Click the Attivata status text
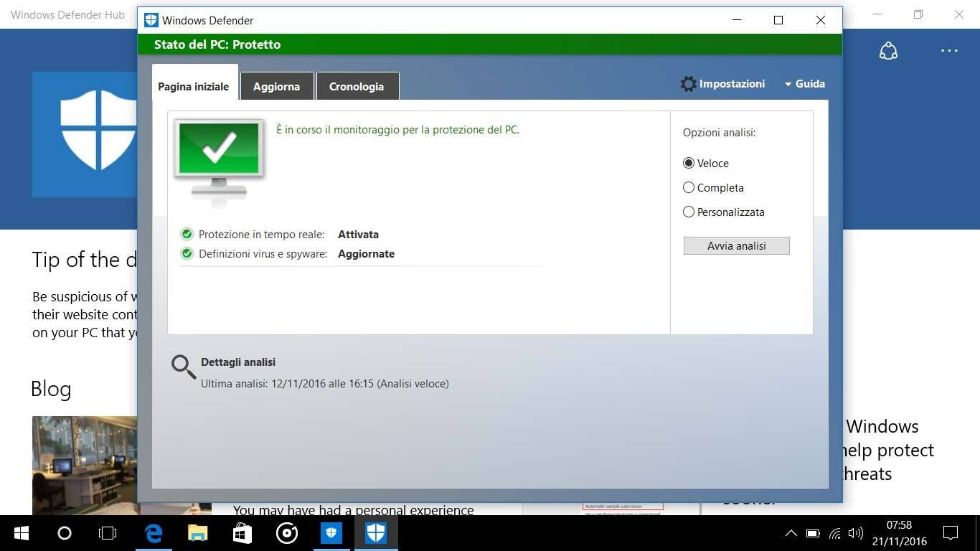This screenshot has width=980, height=551. tap(358, 235)
